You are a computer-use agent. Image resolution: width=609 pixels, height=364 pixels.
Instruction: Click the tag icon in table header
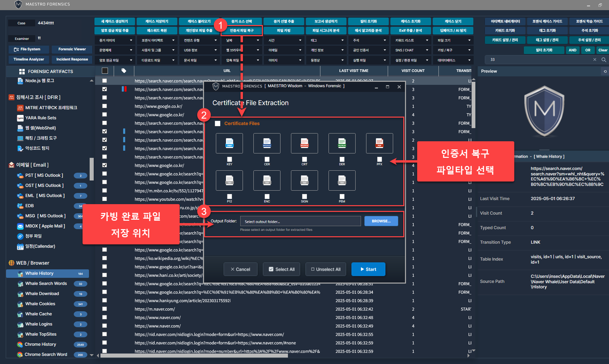[124, 71]
